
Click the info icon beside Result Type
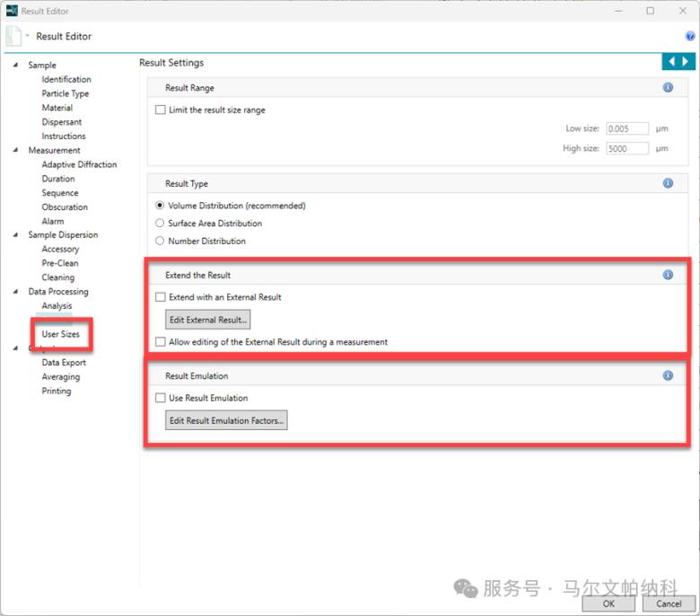(x=668, y=183)
